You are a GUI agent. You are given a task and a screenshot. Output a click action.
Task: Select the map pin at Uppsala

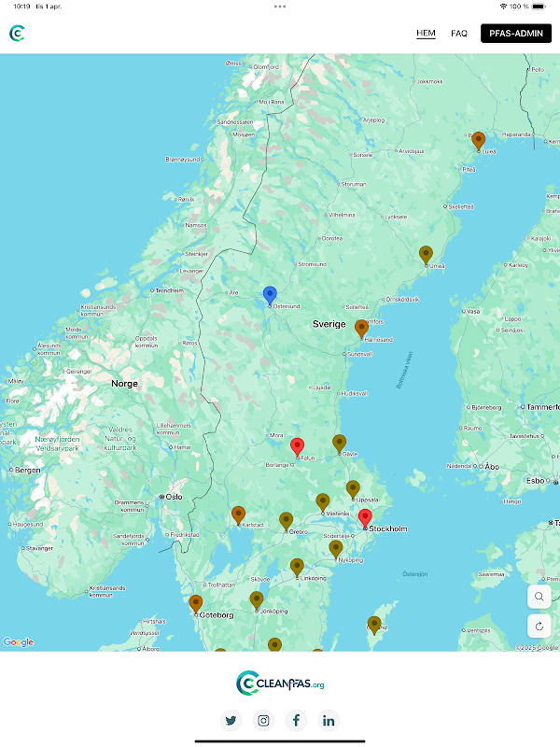[353, 490]
